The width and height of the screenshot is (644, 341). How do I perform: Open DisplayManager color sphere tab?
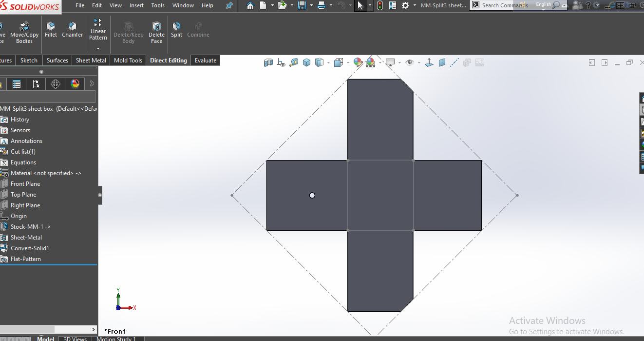[x=75, y=84]
